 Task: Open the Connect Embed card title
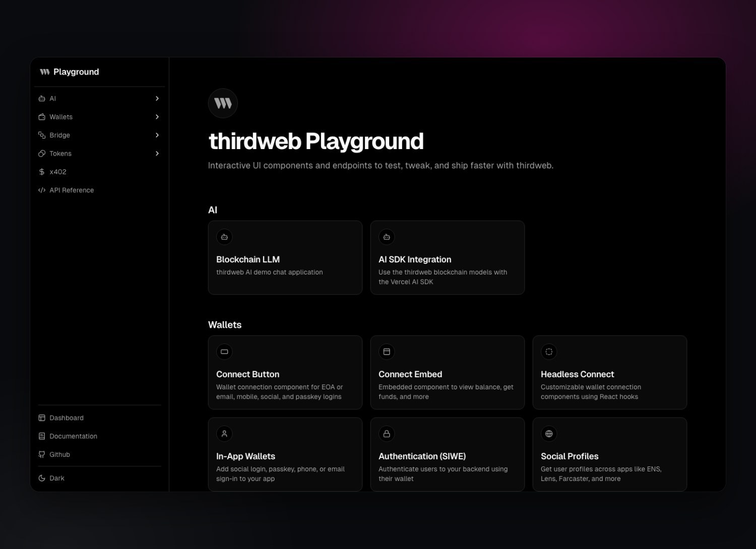410,374
